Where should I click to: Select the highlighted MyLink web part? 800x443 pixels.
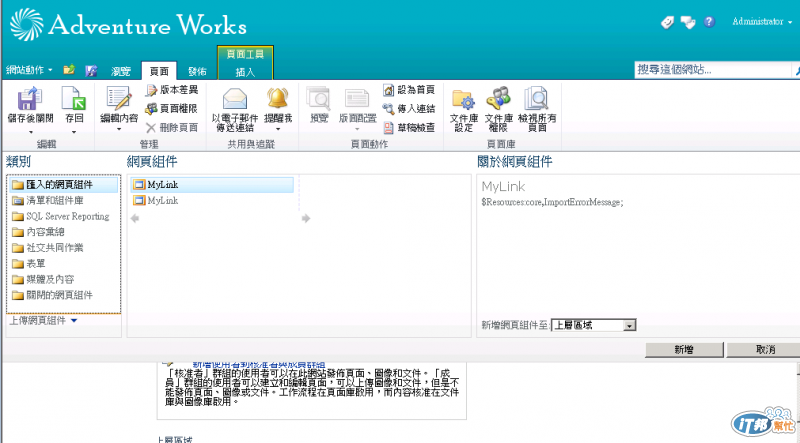(x=212, y=185)
